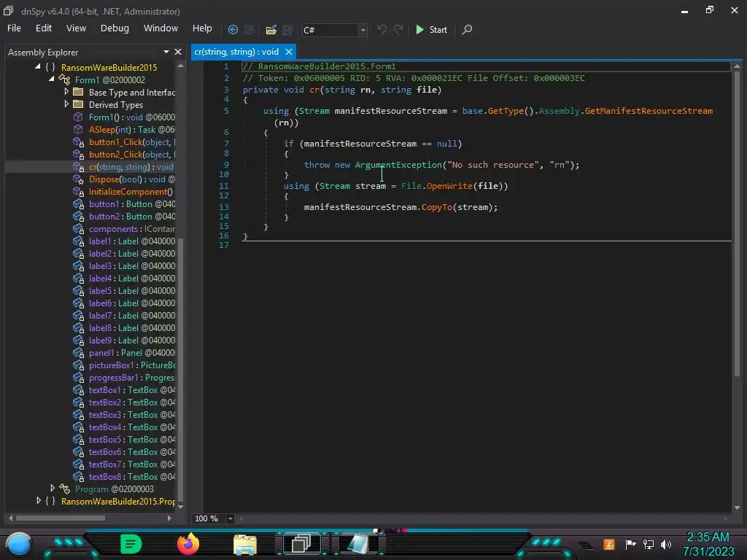
Task: Click the Redo toolbar icon
Action: tap(398, 29)
